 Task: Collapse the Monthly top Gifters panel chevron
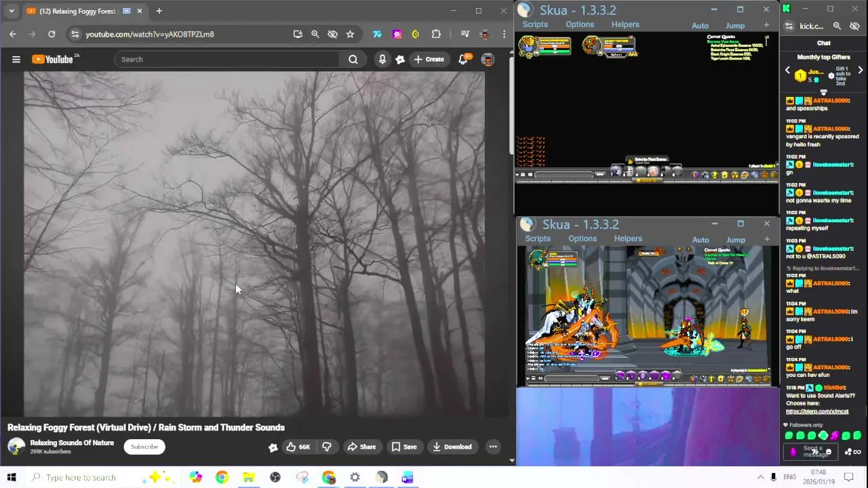[824, 92]
